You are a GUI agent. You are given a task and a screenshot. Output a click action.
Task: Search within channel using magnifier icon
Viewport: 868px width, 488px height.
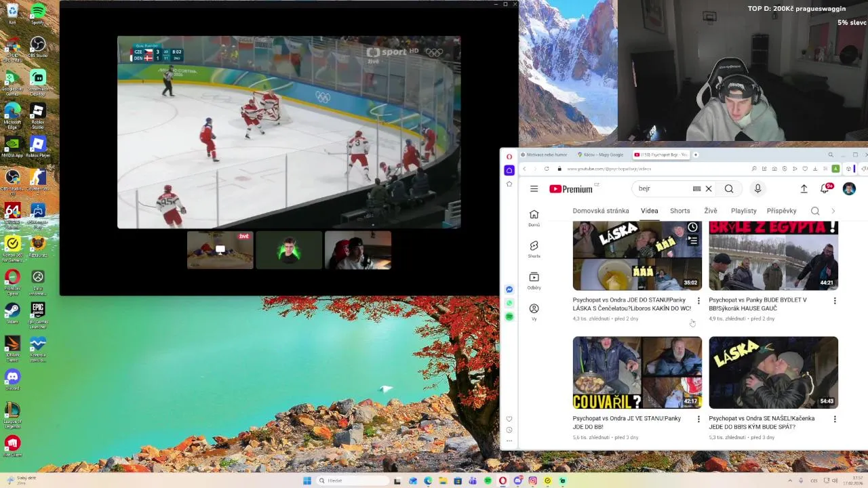pyautogui.click(x=815, y=211)
